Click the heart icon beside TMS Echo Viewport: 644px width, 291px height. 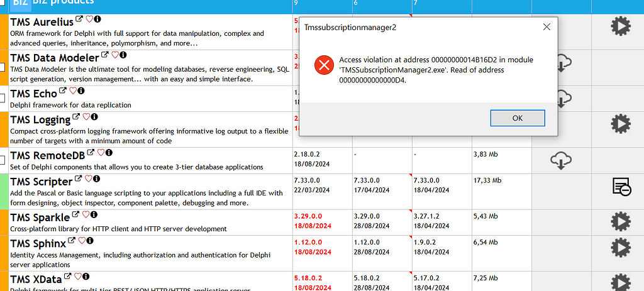(x=73, y=91)
